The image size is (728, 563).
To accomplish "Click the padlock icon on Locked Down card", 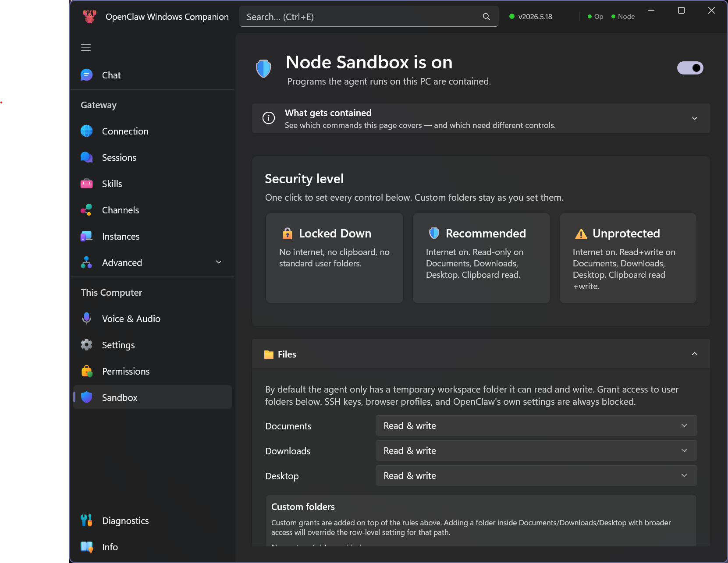I will click(x=288, y=233).
